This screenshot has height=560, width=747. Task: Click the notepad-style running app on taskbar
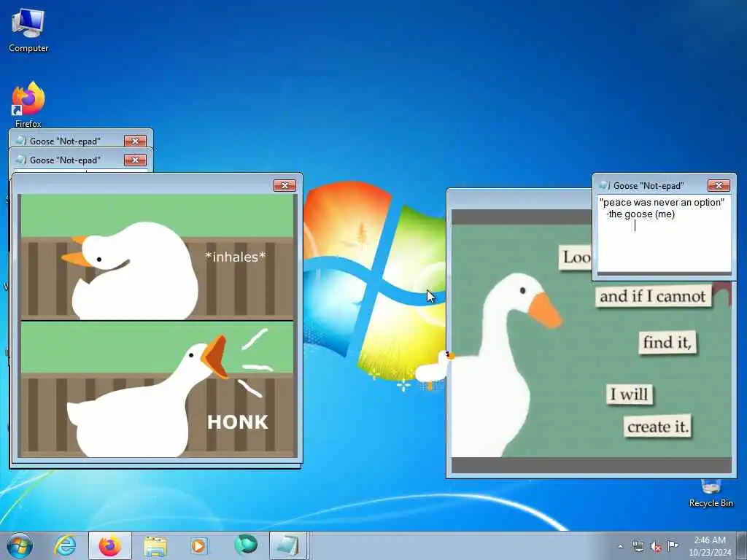(288, 545)
